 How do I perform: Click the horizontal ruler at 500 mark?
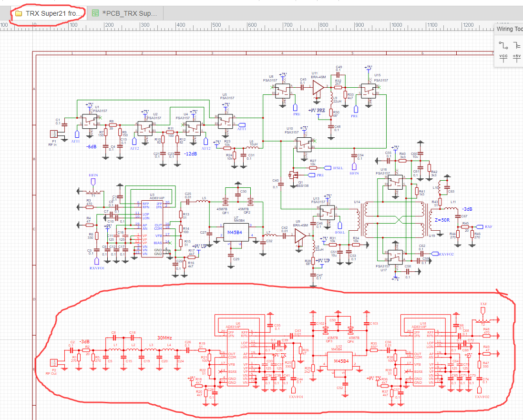216,26
